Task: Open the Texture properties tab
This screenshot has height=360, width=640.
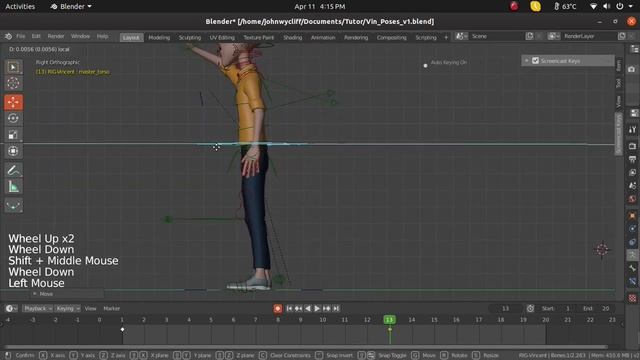Action: pos(632,298)
